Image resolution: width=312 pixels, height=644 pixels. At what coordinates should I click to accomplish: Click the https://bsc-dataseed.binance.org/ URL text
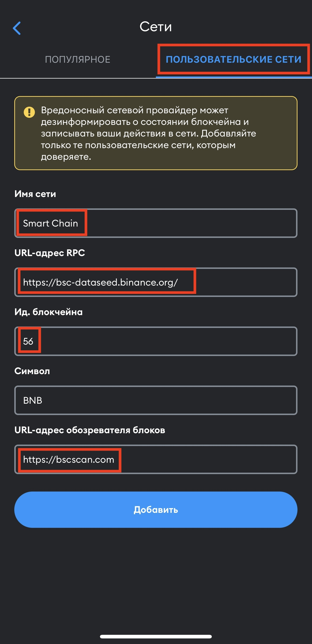100,283
